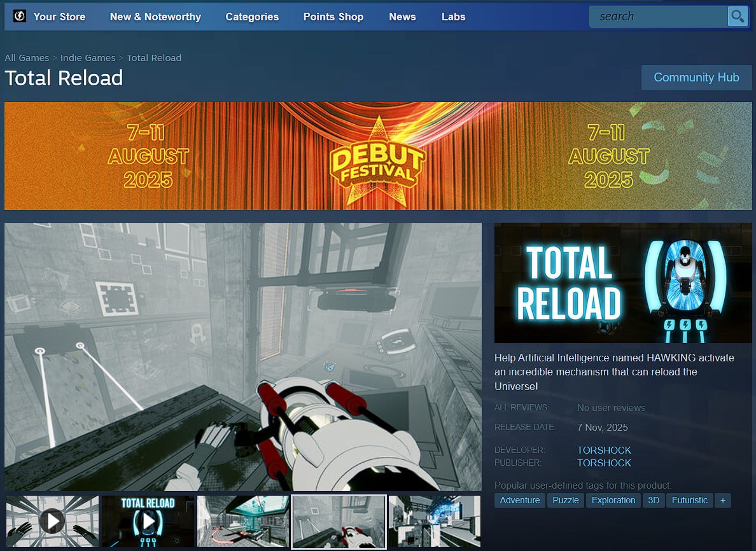Click the large main screenshot viewer
The height and width of the screenshot is (551, 756).
pyautogui.click(x=243, y=357)
